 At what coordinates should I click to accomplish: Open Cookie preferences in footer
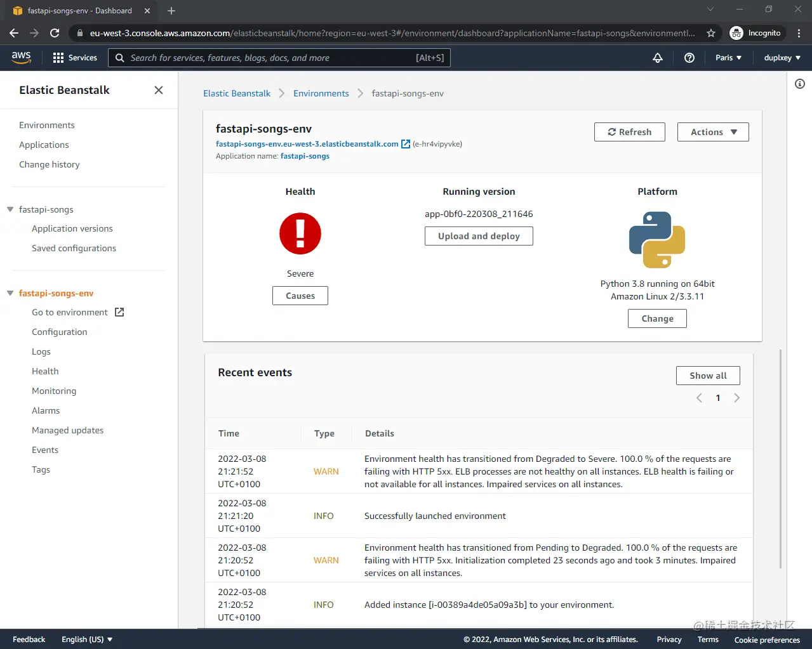[767, 639]
